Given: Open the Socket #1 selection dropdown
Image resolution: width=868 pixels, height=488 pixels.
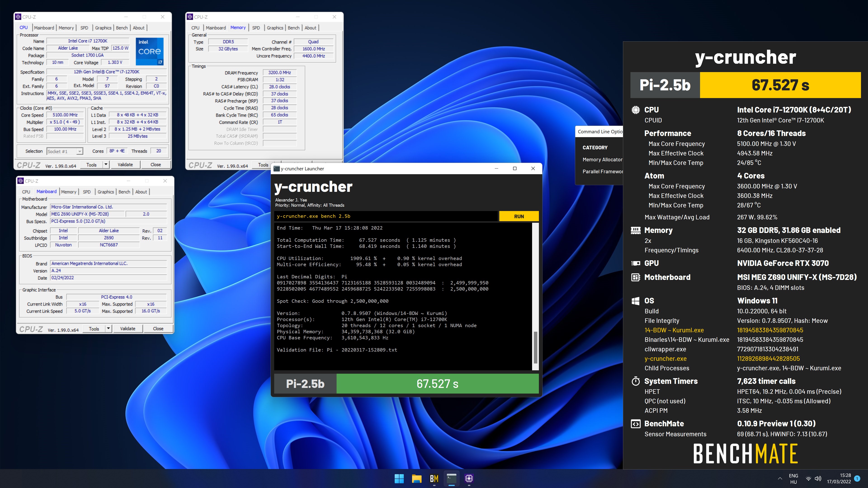Looking at the screenshot, I should pyautogui.click(x=65, y=151).
